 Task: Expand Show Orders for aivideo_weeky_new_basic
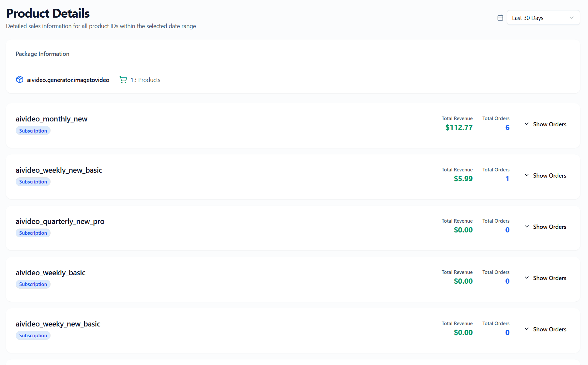(x=545, y=329)
